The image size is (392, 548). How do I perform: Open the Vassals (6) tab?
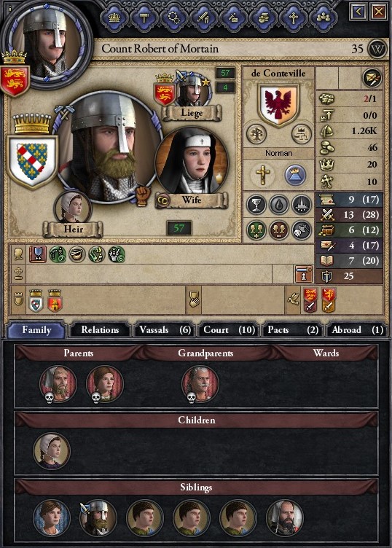(x=165, y=329)
